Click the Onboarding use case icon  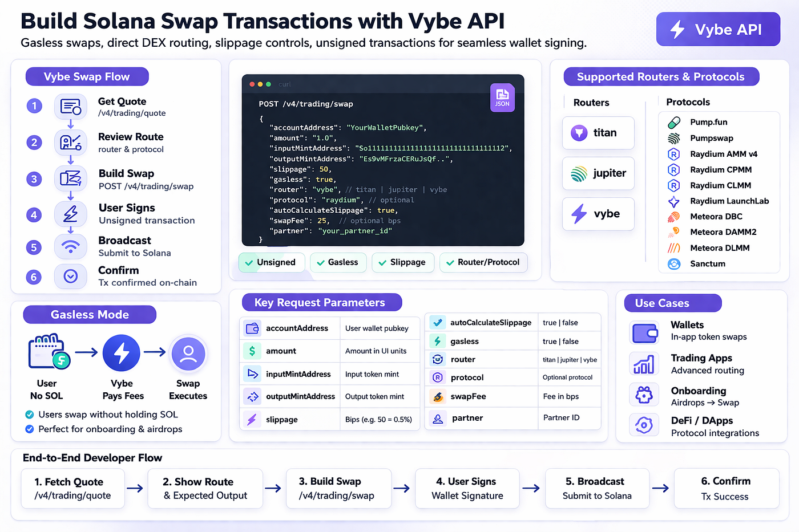(644, 395)
